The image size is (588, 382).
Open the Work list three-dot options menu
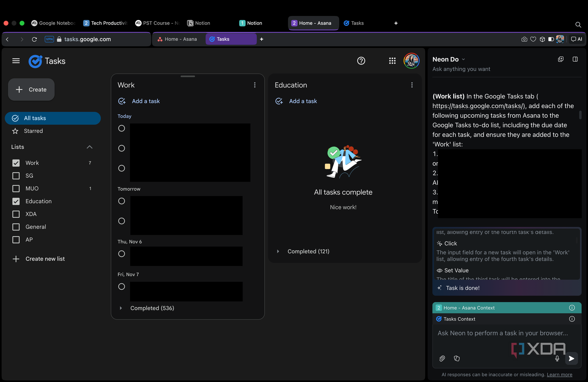click(x=254, y=85)
